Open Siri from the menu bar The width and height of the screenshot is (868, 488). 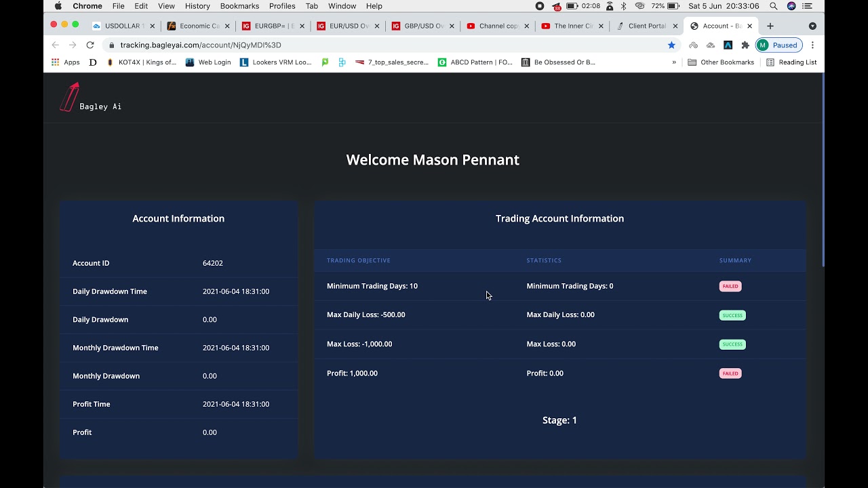[x=791, y=6]
